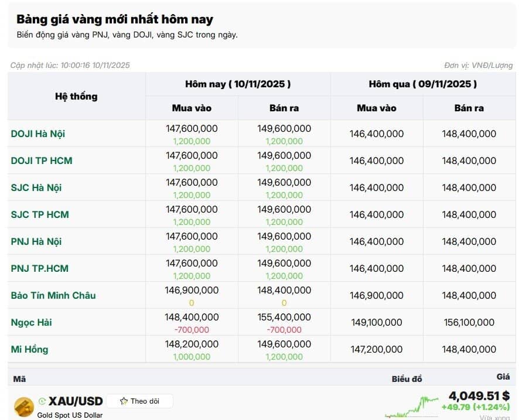Open the SJC TP HCM link

click(x=40, y=214)
